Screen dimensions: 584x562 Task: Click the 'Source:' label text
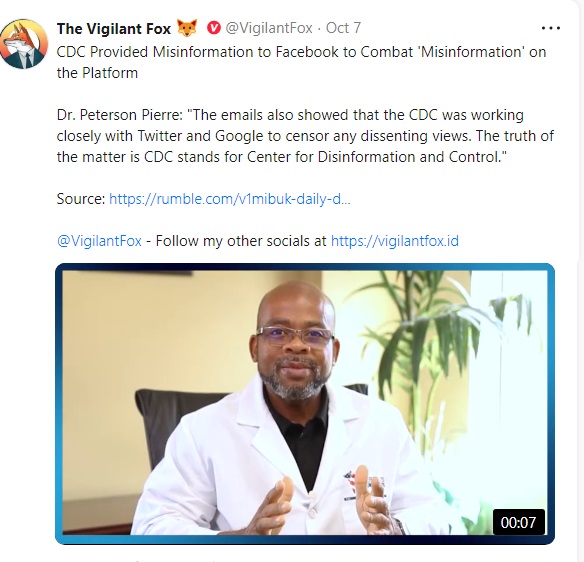(81, 199)
